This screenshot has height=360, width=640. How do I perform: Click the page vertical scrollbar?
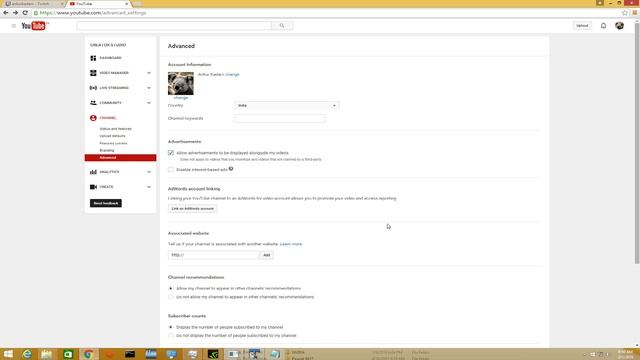point(637,143)
